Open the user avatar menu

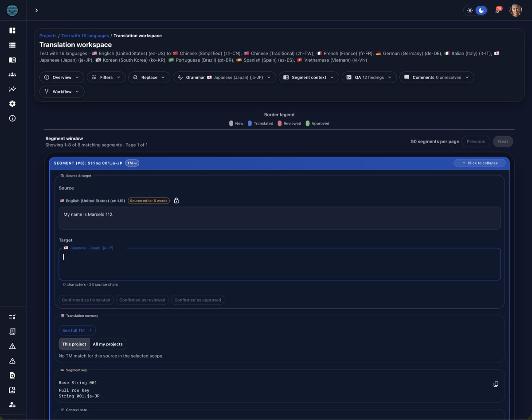tap(516, 10)
